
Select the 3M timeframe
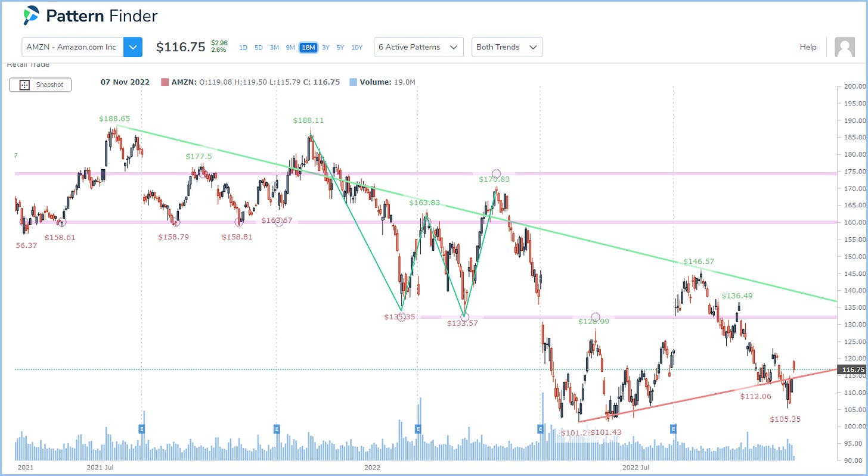tap(274, 48)
